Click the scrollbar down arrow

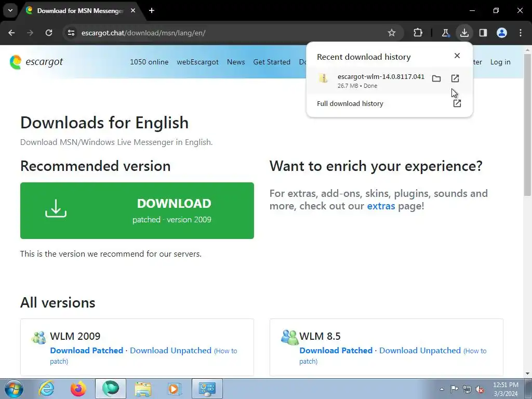527,374
